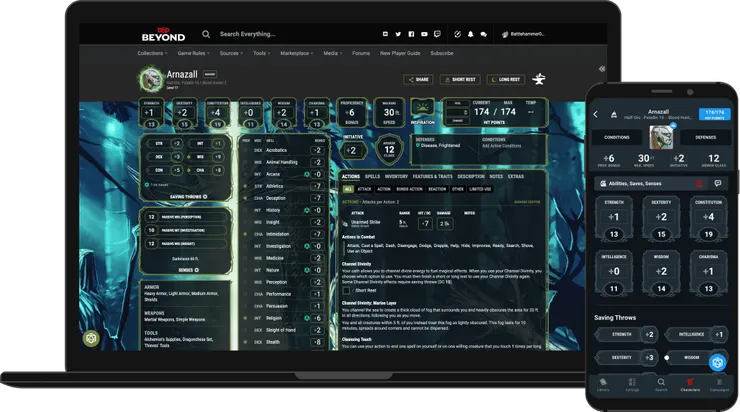Click the Unarmed Strike attack icon
The width and height of the screenshot is (740, 412).
[x=345, y=223]
